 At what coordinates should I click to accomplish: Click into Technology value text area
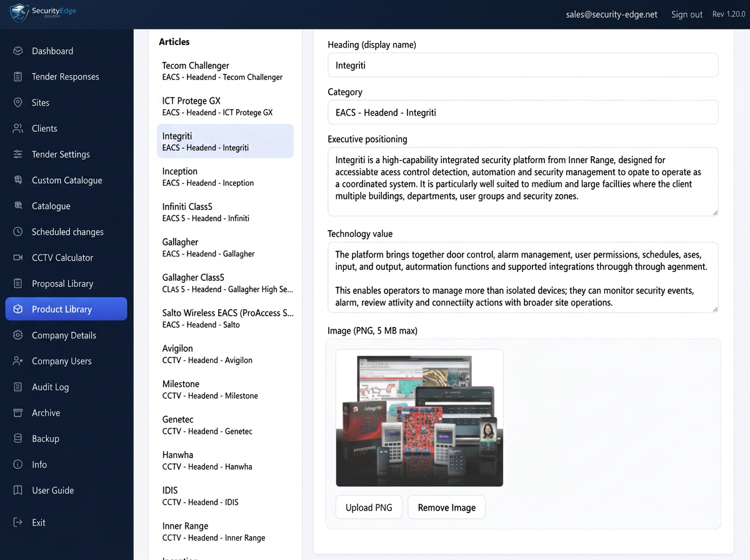pyautogui.click(x=523, y=277)
